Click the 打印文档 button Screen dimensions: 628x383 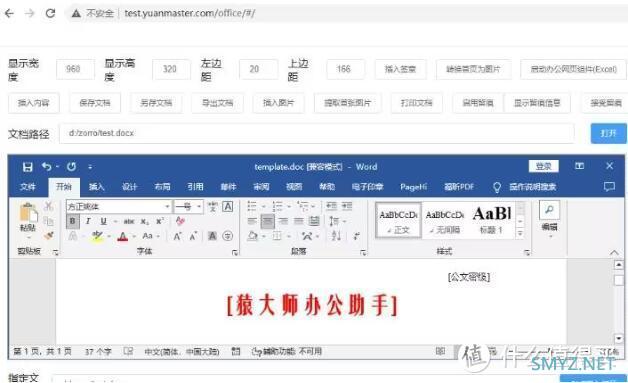click(x=417, y=103)
